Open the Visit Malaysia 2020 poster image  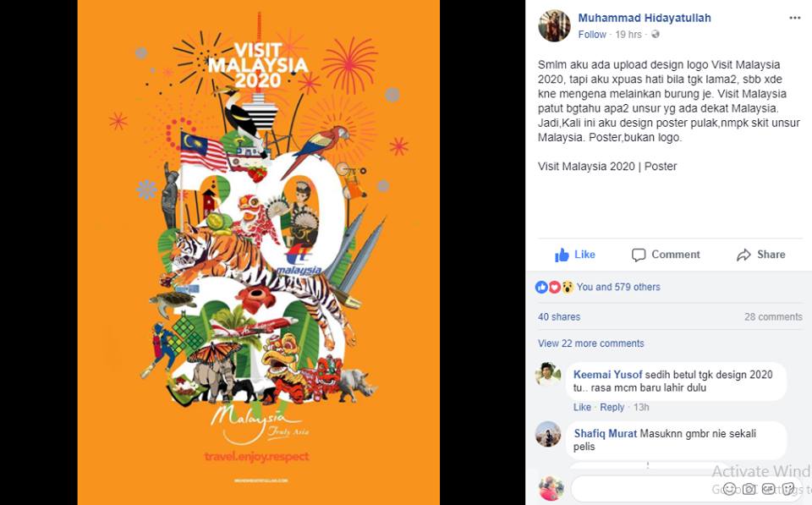pos(259,252)
